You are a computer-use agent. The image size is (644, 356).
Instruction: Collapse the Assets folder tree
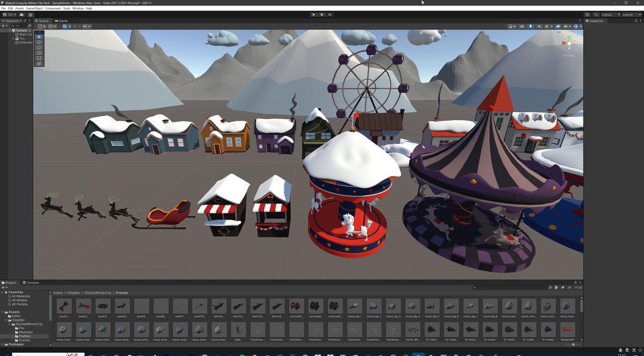(x=2, y=312)
